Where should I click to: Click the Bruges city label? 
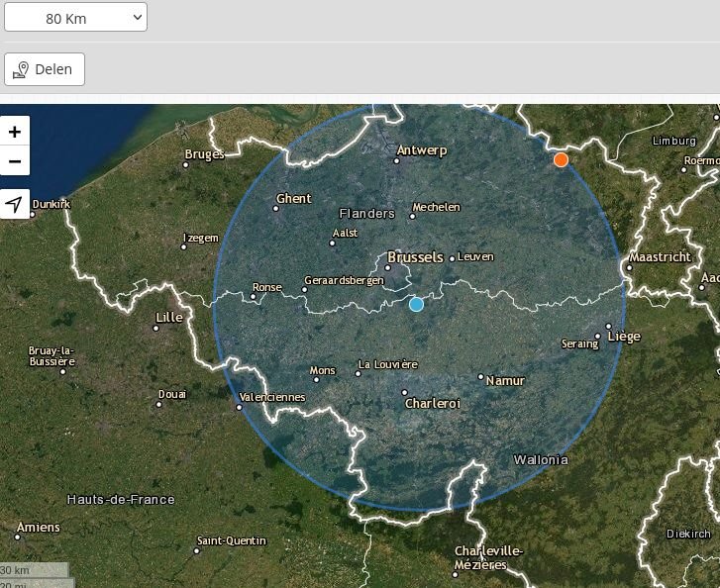tap(205, 154)
